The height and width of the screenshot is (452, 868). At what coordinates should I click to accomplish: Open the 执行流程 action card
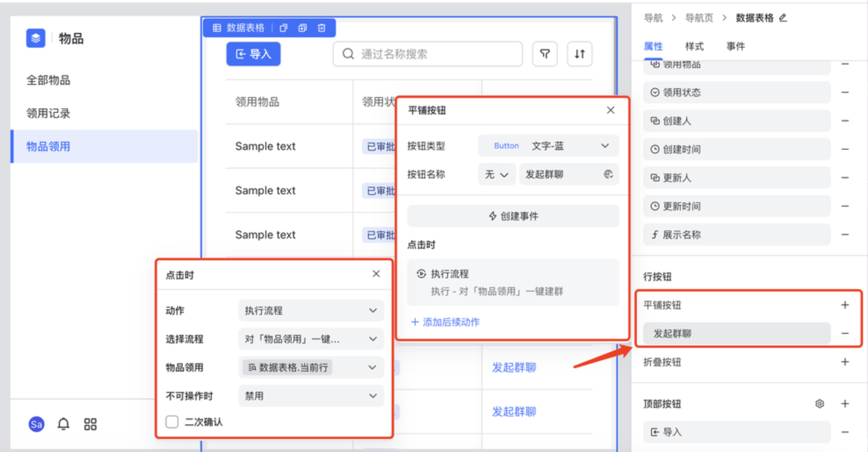click(513, 282)
